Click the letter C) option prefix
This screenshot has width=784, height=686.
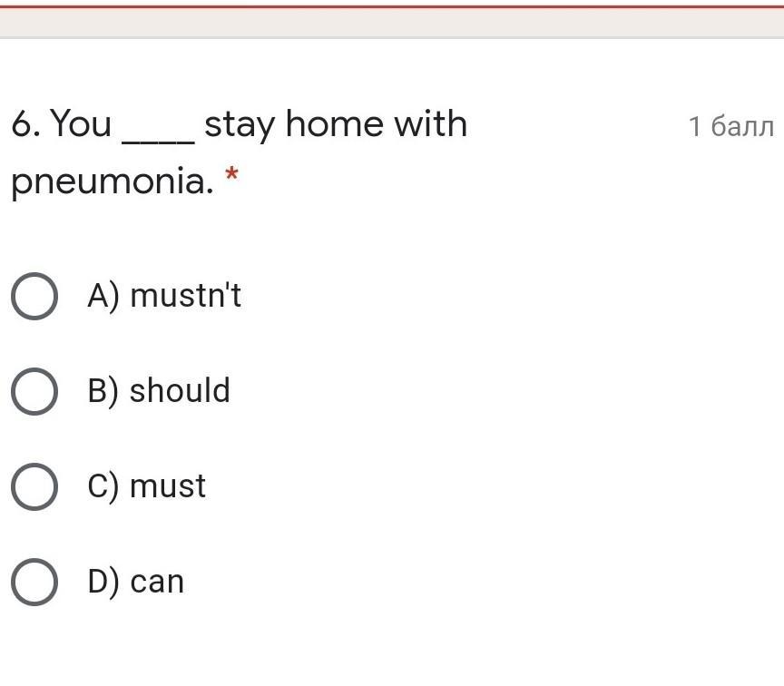click(x=103, y=486)
